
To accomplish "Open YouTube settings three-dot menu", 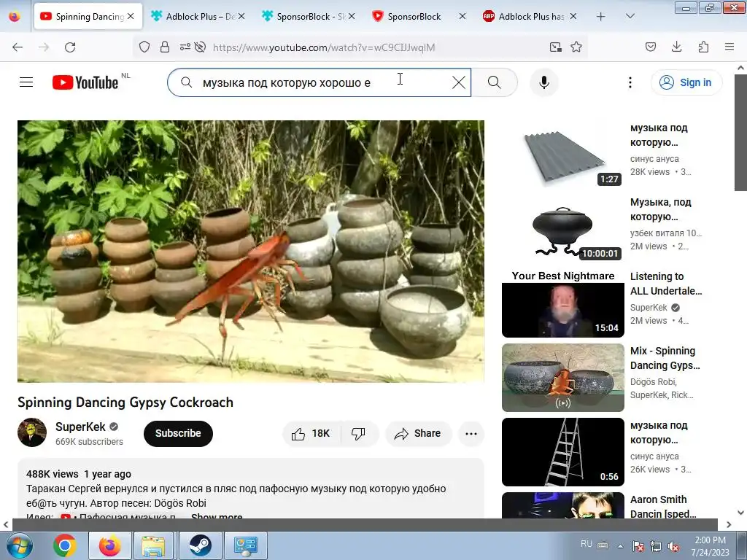I will 630,82.
